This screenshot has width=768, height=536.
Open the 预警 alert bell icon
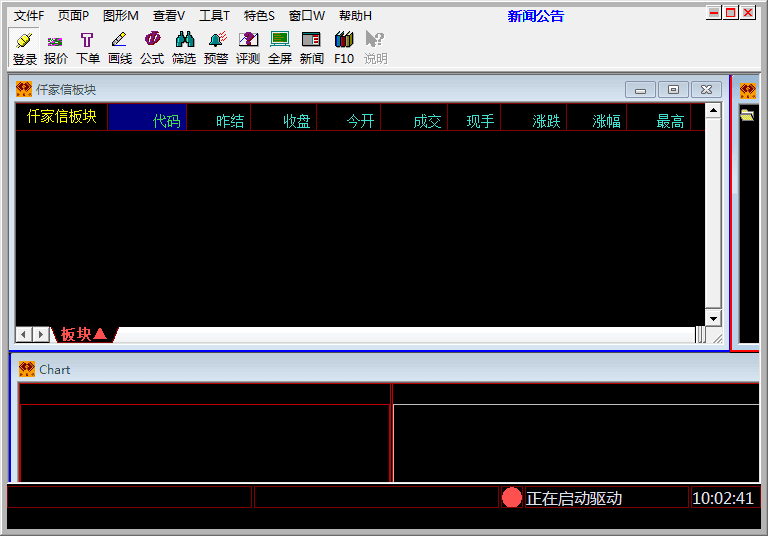point(216,47)
